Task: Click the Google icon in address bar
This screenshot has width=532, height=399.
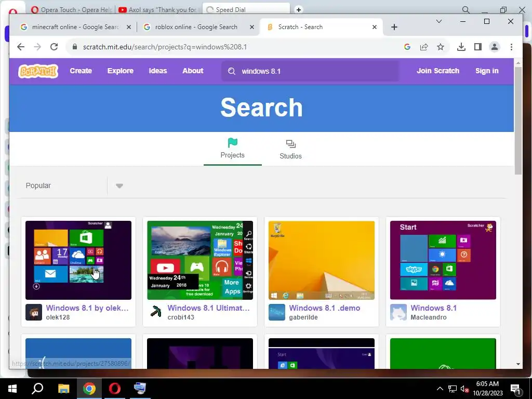Action: tap(407, 47)
